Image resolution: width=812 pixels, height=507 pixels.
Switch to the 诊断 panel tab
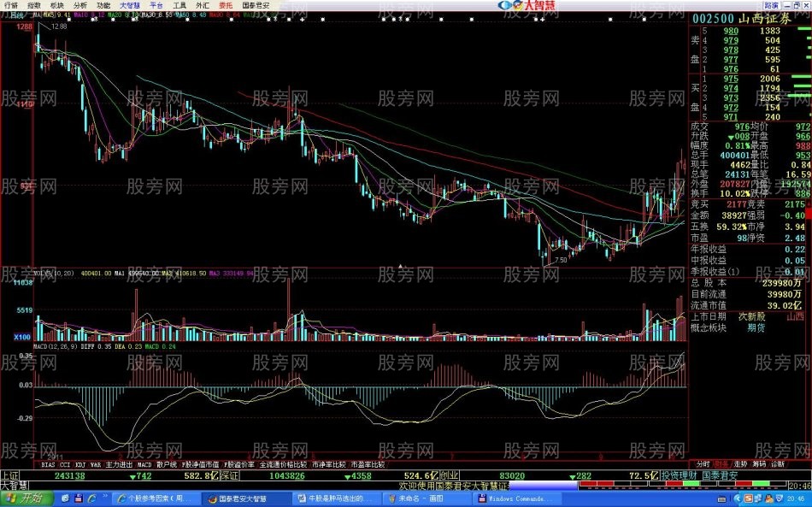(x=777, y=464)
